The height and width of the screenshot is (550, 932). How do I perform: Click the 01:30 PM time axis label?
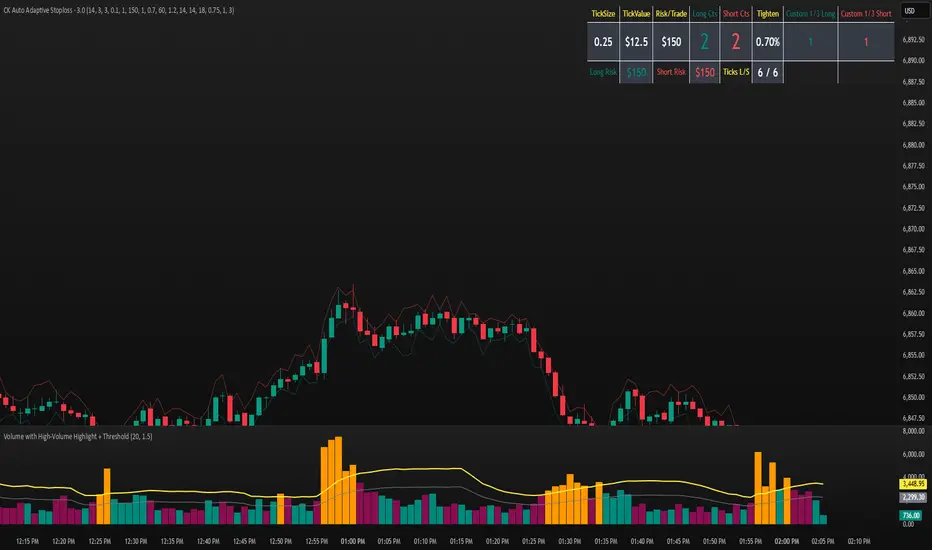tap(569, 542)
